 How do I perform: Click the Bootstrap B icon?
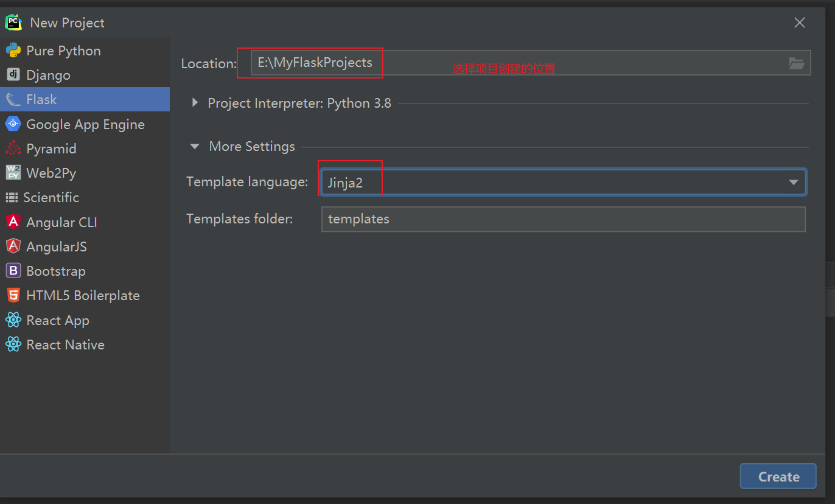pos(13,271)
